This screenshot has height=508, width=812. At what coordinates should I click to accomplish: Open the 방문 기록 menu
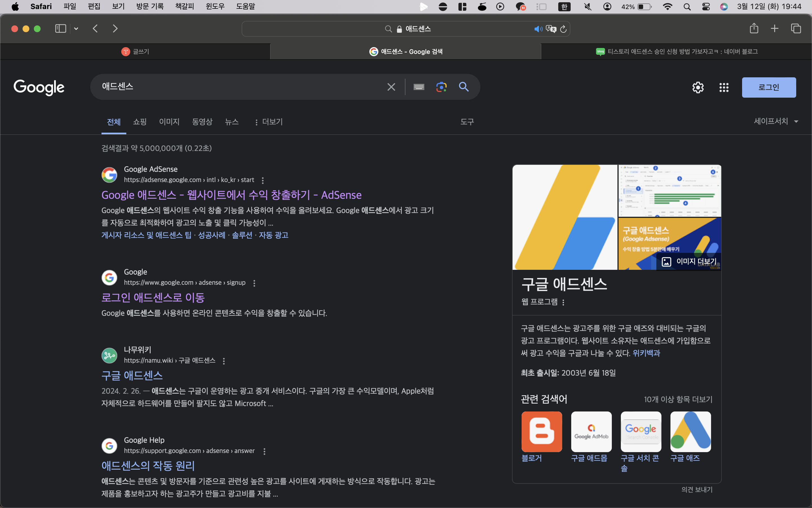[x=150, y=6]
